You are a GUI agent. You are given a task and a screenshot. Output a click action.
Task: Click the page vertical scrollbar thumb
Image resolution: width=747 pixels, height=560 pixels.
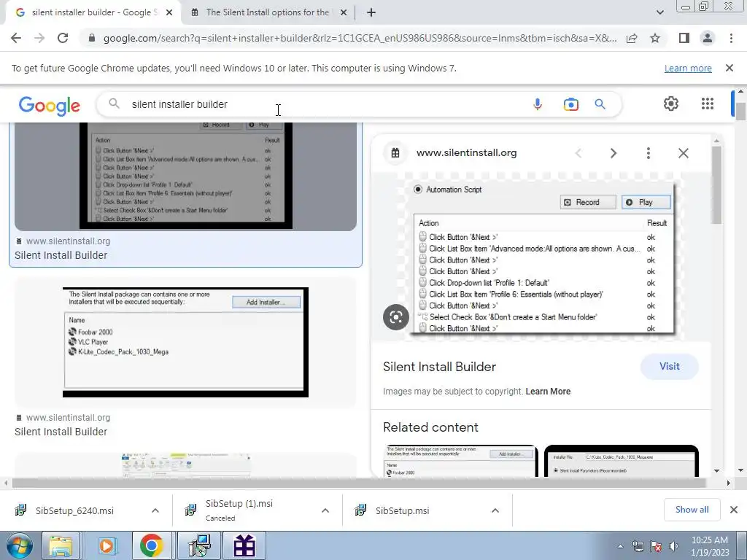coord(740,112)
